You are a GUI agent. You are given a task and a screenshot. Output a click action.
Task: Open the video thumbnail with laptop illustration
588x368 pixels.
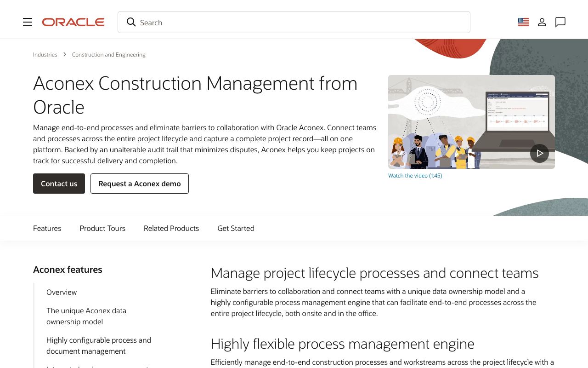pos(471,122)
